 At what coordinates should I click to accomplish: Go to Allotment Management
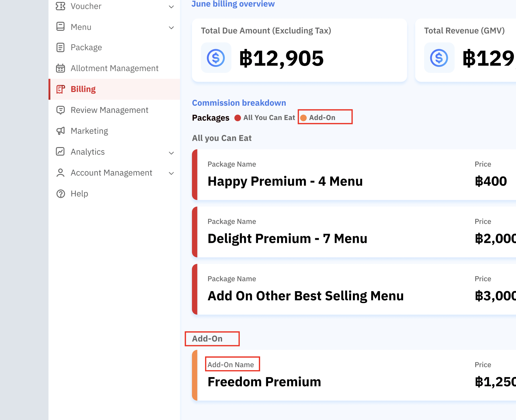point(114,68)
